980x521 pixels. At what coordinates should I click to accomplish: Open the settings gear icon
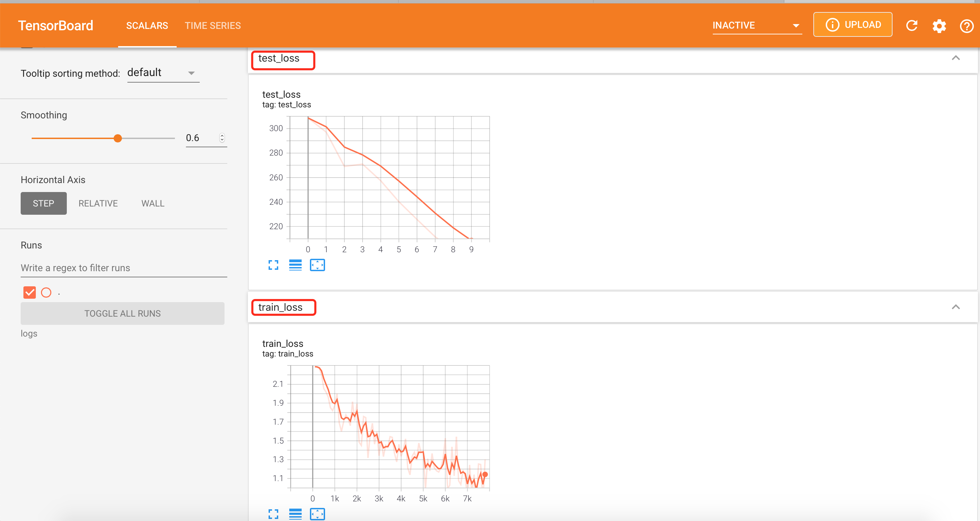point(939,26)
